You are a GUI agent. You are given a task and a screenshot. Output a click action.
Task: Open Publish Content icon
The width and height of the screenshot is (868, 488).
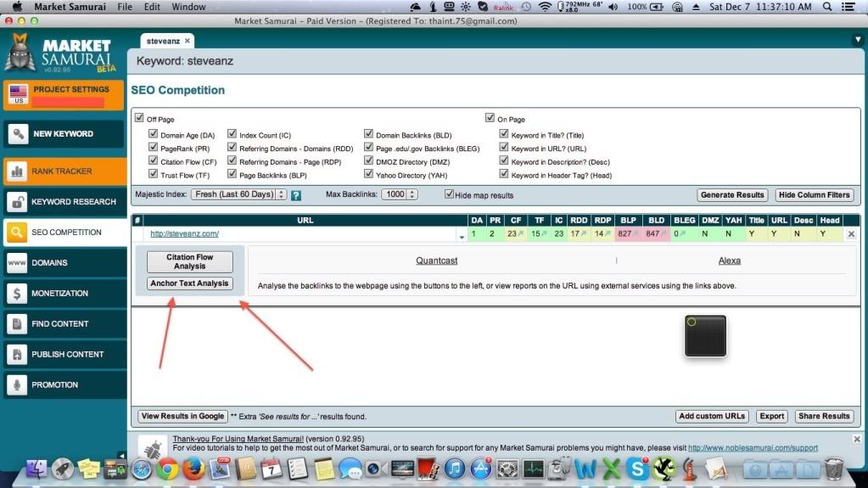[17, 354]
